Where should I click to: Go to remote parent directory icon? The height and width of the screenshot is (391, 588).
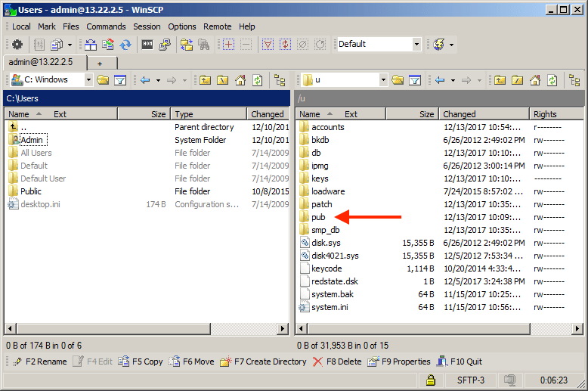coord(500,80)
